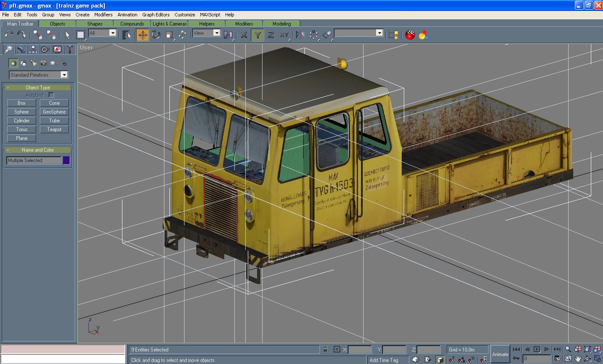
Task: Click the Min/Max Toggle viewport control
Action: click(597, 359)
